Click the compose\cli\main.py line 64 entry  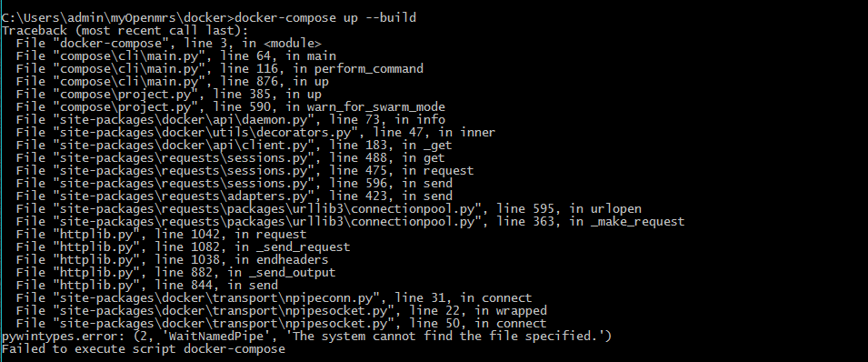coord(176,56)
